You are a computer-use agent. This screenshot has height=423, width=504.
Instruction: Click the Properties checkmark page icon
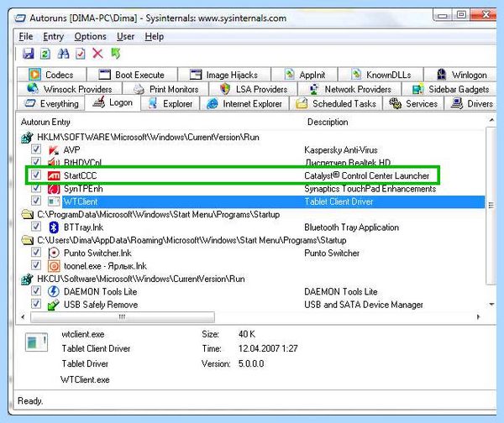point(80,54)
